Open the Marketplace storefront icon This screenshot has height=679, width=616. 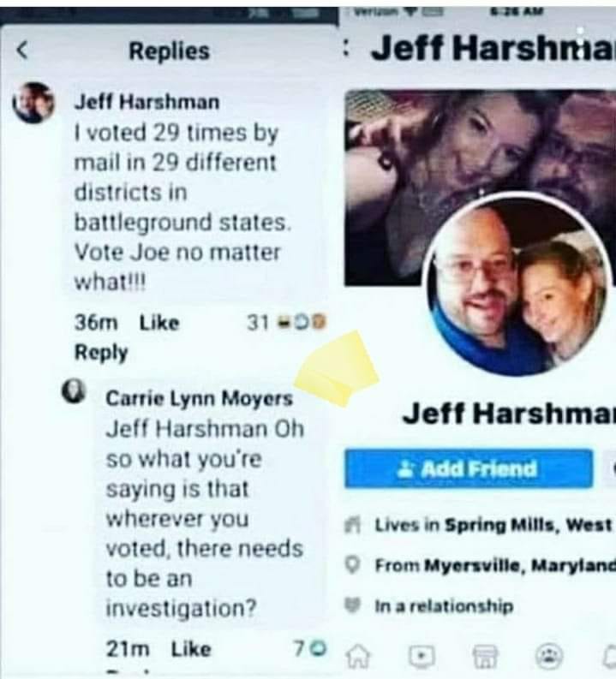tap(485, 656)
